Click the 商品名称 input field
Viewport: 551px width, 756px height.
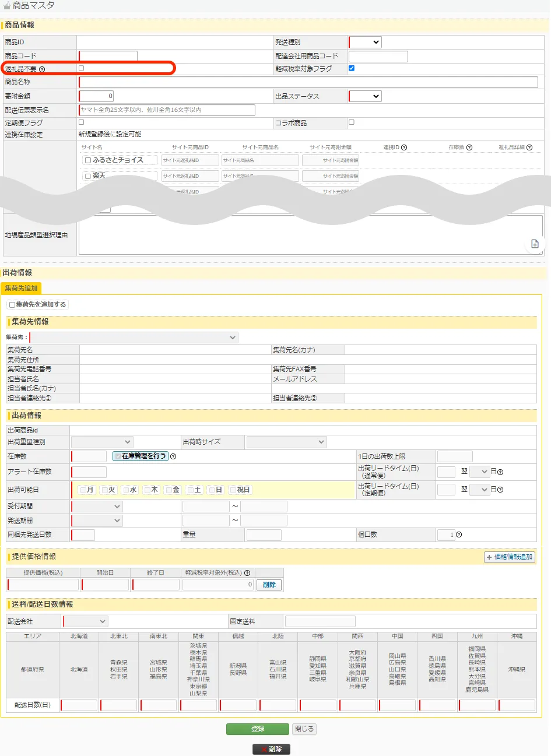[x=308, y=82]
